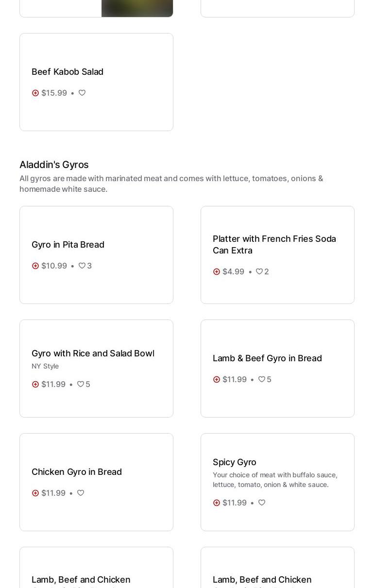The width and height of the screenshot is (374, 588).
Task: Open Platter with French Fries Soda Can Extra
Action: [274, 244]
